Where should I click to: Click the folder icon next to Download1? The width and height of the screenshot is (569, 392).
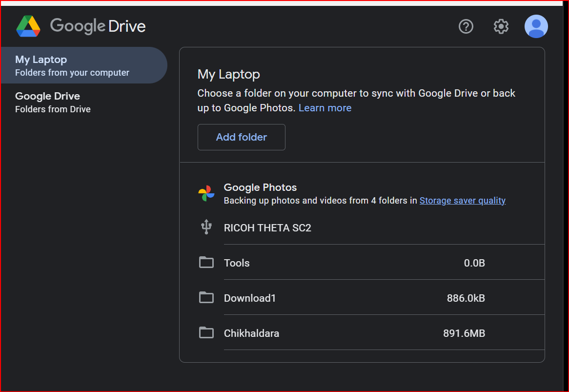[x=206, y=298]
